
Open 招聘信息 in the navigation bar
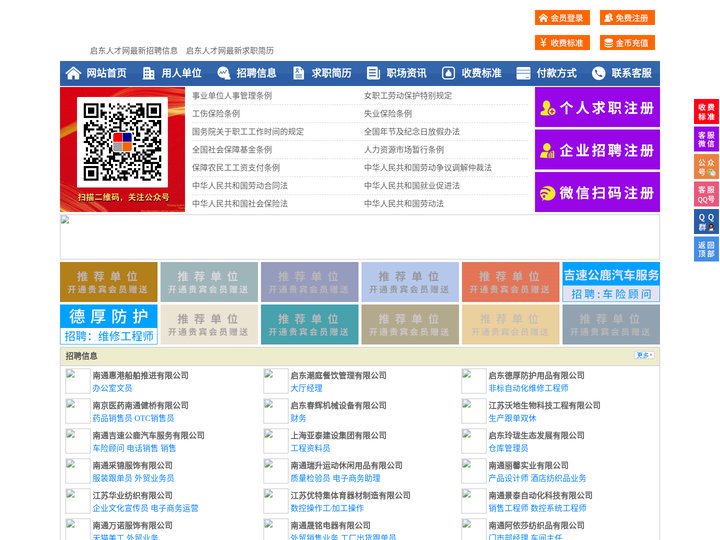tap(256, 73)
